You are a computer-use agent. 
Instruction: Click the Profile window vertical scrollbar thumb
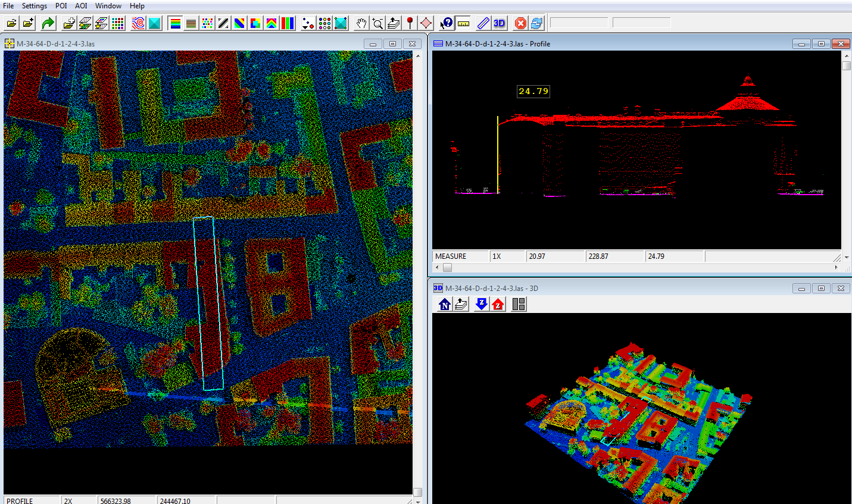point(847,65)
